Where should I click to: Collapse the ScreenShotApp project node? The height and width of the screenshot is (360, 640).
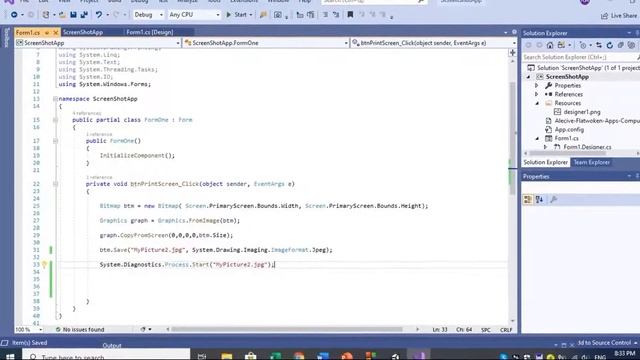click(529, 77)
